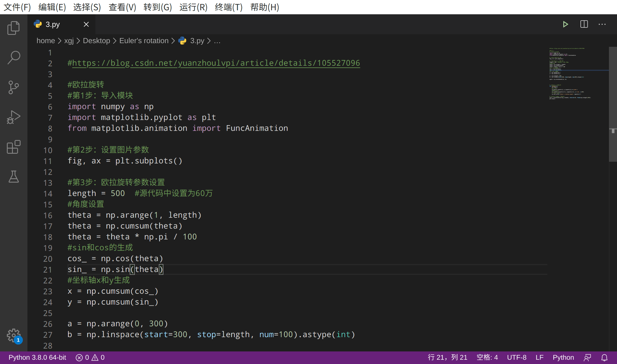Open editor more actions menu
This screenshot has width=617, height=364.
pos(602,24)
